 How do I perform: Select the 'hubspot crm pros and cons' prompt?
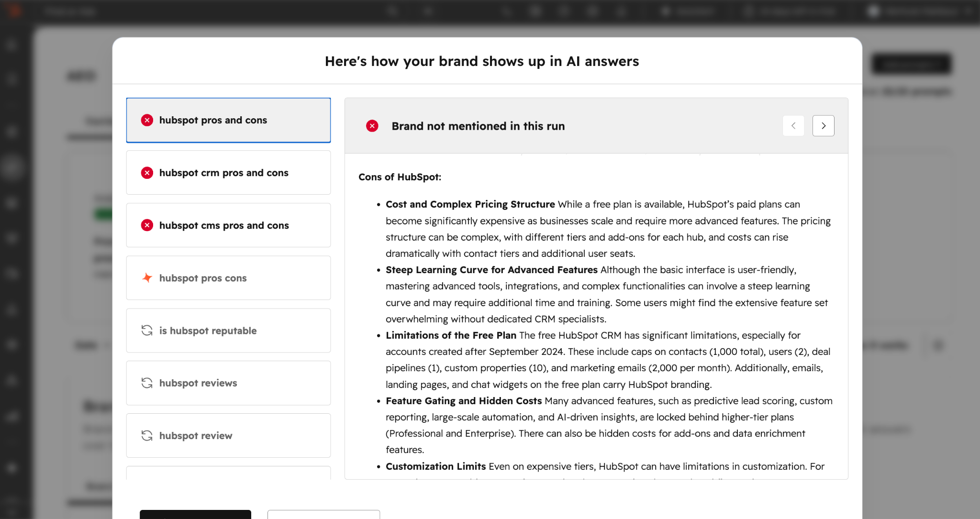tap(228, 173)
